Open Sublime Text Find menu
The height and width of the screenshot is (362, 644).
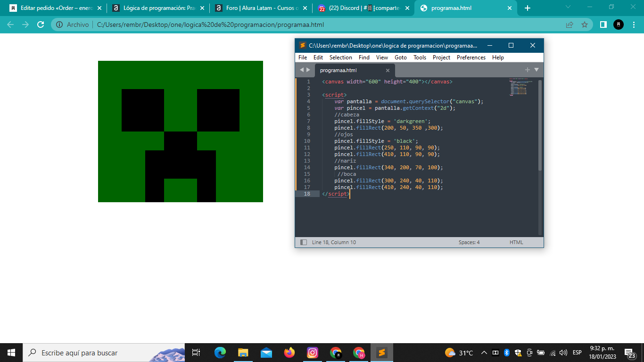click(364, 58)
